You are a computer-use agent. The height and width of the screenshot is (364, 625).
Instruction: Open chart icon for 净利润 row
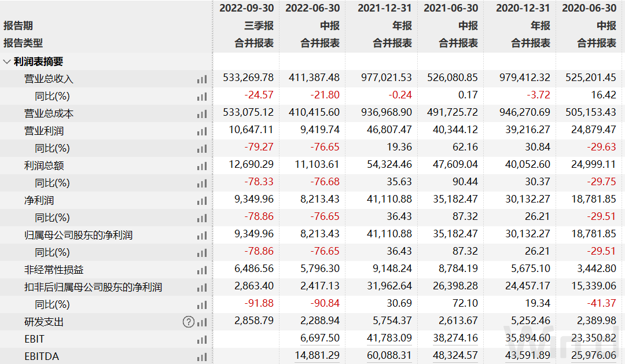tap(202, 201)
